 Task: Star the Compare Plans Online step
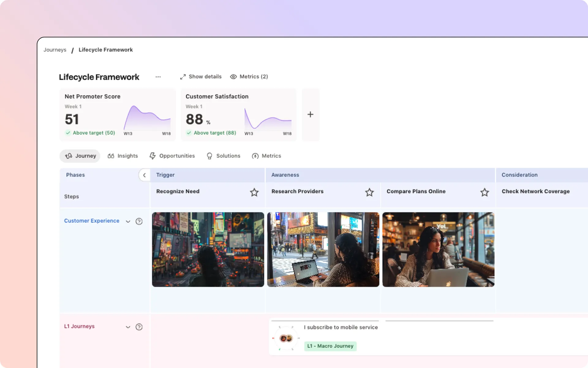(484, 192)
